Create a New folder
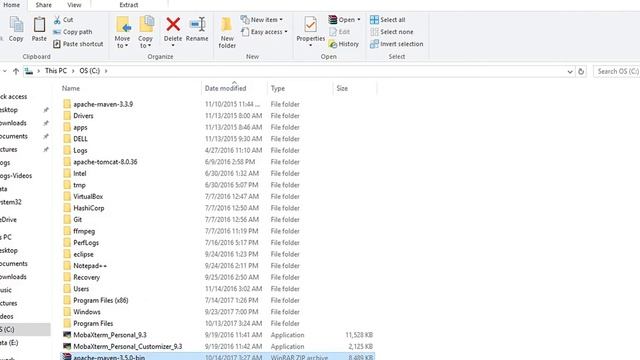This screenshot has height=360, width=640. pyautogui.click(x=227, y=33)
